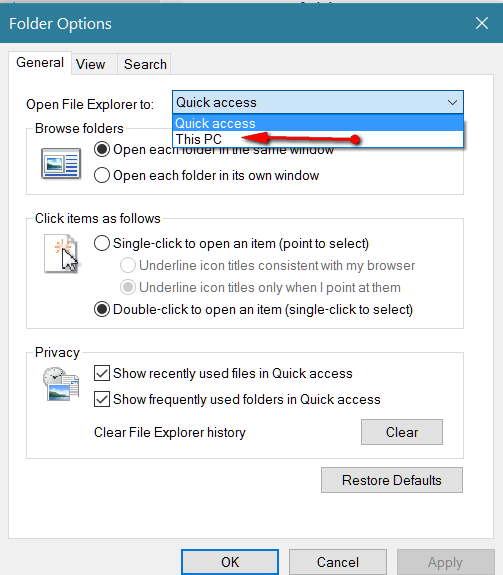503x575 pixels.
Task: Collapse the Open File Explorer to dropdown arrow
Action: pyautogui.click(x=452, y=102)
